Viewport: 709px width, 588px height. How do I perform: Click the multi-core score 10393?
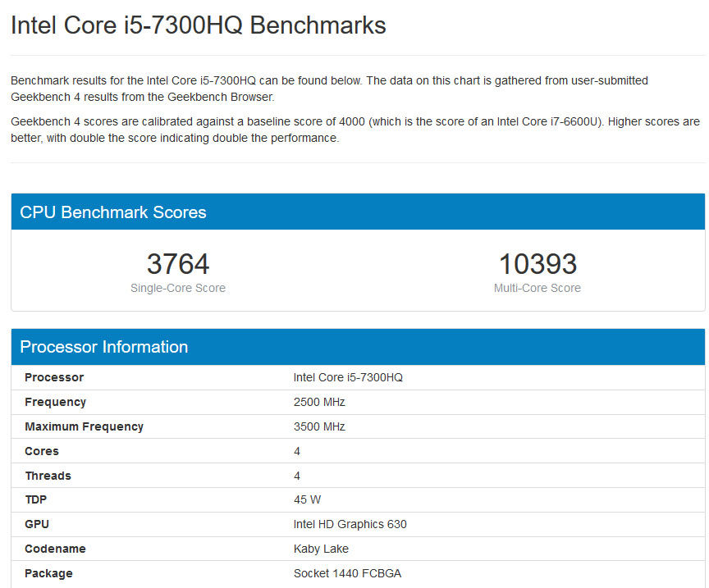click(537, 264)
